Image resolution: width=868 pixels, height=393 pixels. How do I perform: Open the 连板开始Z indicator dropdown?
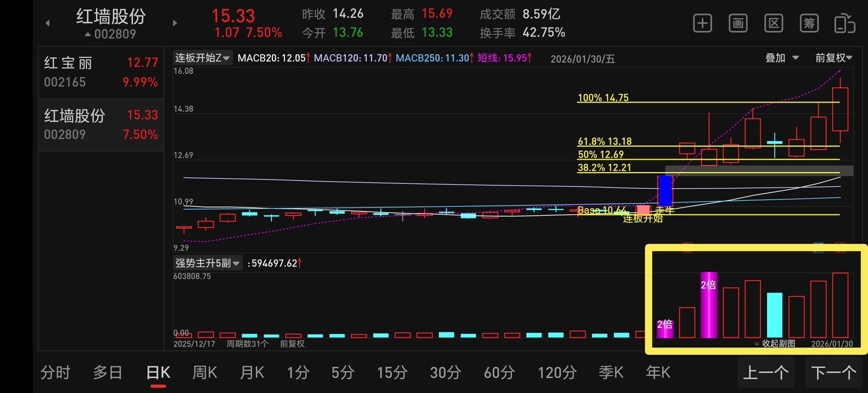point(202,58)
